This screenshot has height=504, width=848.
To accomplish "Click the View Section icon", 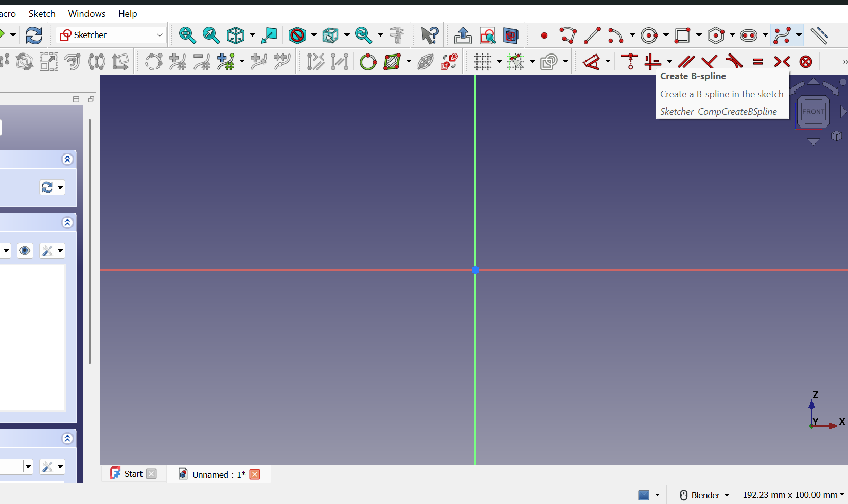I will coord(511,35).
